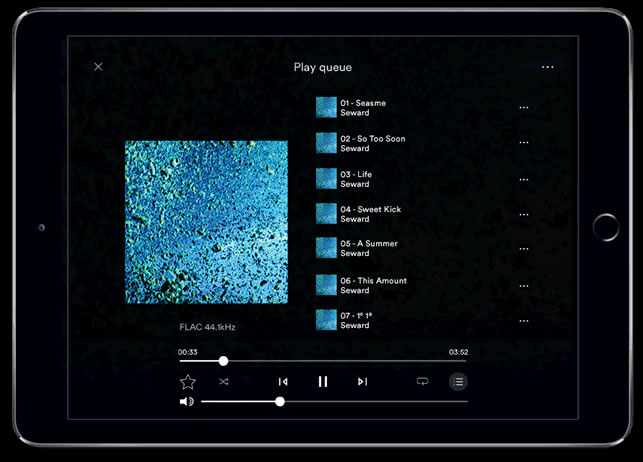643x462 pixels.
Task: Click the FLAC 44.1kHz format label
Action: point(207,327)
